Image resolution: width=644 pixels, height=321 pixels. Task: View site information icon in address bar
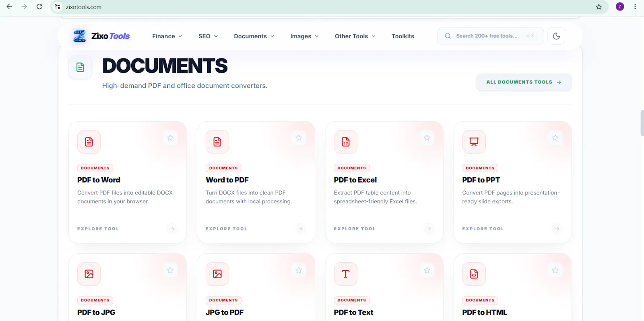(x=58, y=7)
